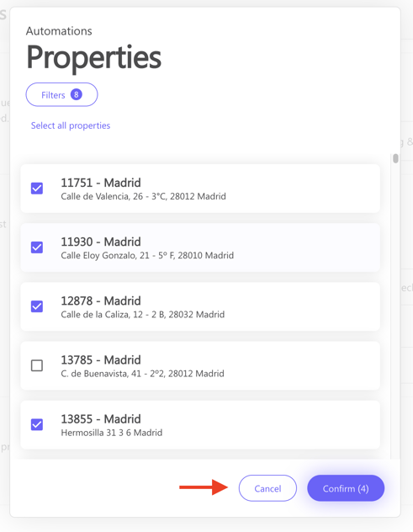The height and width of the screenshot is (532, 413).
Task: Open the Filters button
Action: tap(61, 94)
